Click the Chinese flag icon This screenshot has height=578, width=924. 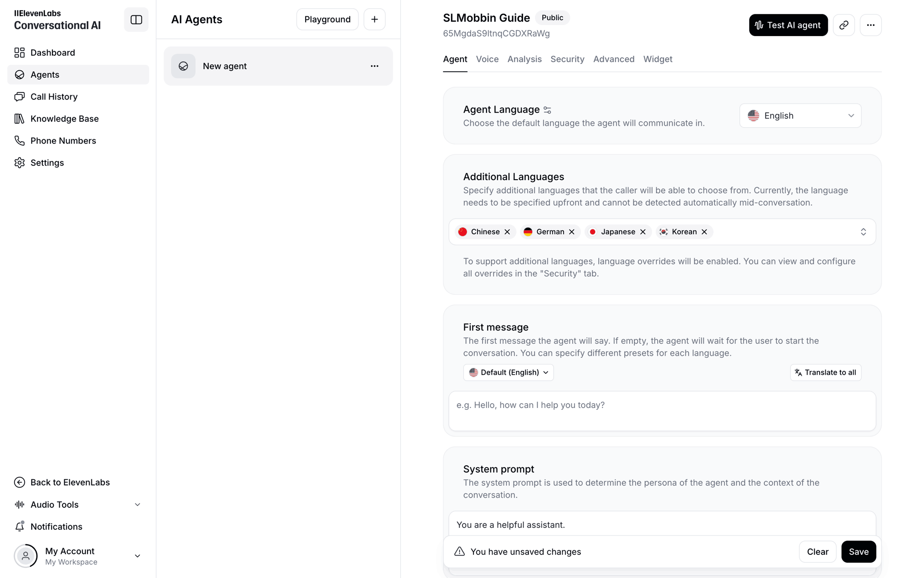click(462, 232)
